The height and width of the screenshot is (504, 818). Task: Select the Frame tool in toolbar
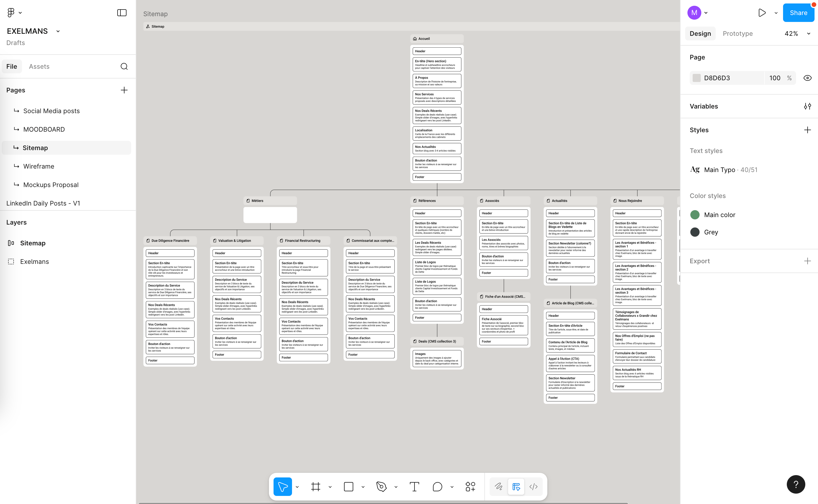[315, 487]
